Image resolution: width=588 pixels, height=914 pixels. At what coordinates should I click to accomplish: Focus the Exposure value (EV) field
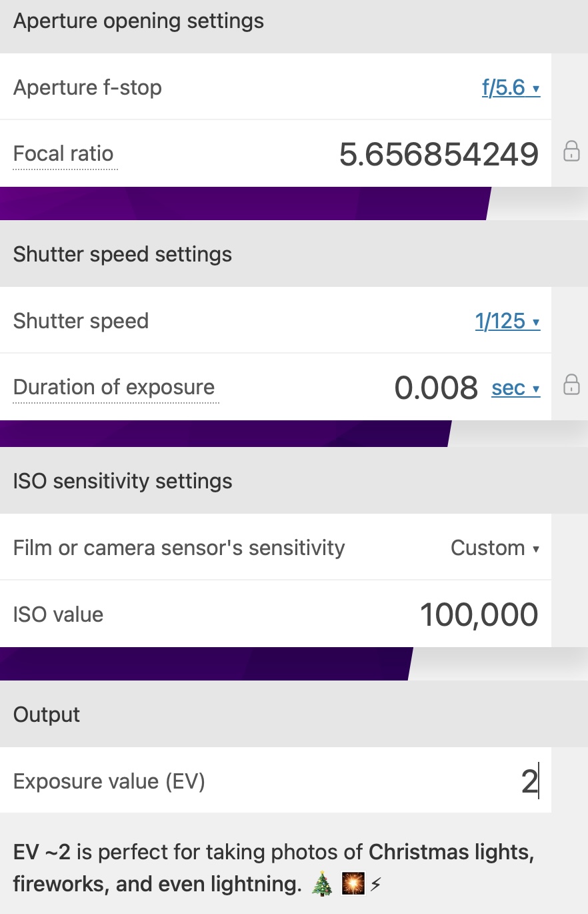pos(467,781)
